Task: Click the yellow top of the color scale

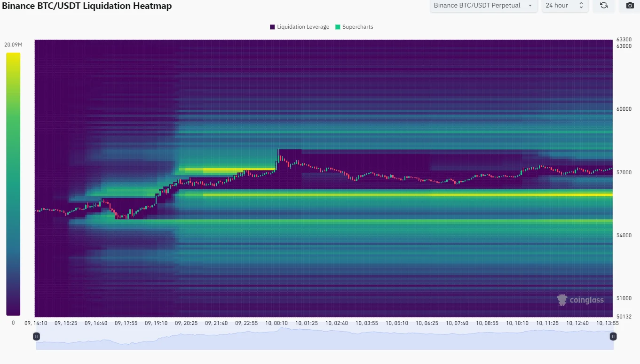Action: [13, 56]
